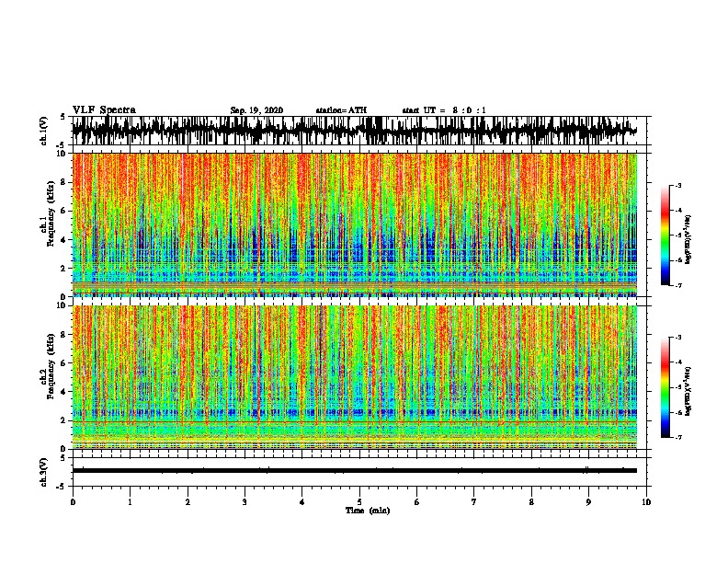Click the "Time (min)" axis label
The width and height of the screenshot is (728, 563).
368,511
